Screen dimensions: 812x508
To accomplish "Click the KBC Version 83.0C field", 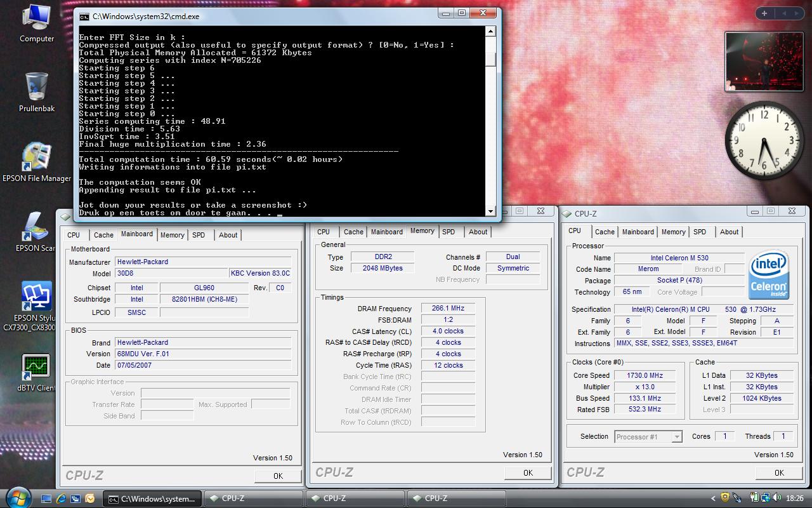I will pos(260,273).
